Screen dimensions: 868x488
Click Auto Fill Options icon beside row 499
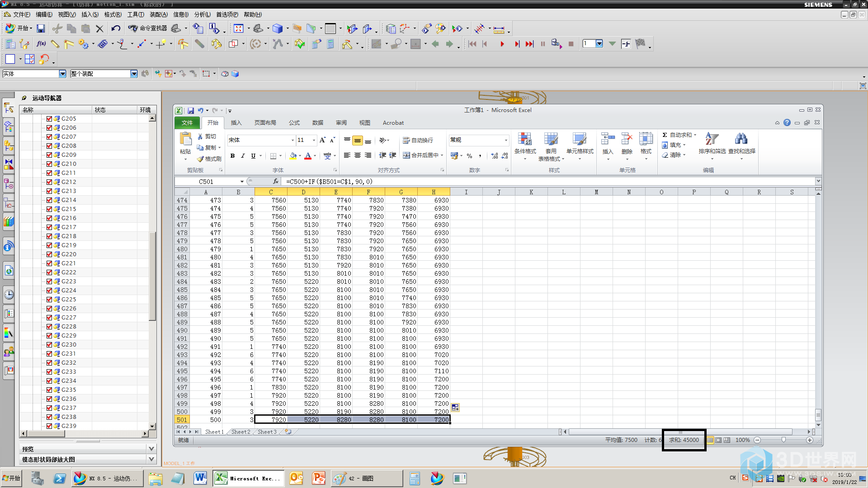(455, 407)
